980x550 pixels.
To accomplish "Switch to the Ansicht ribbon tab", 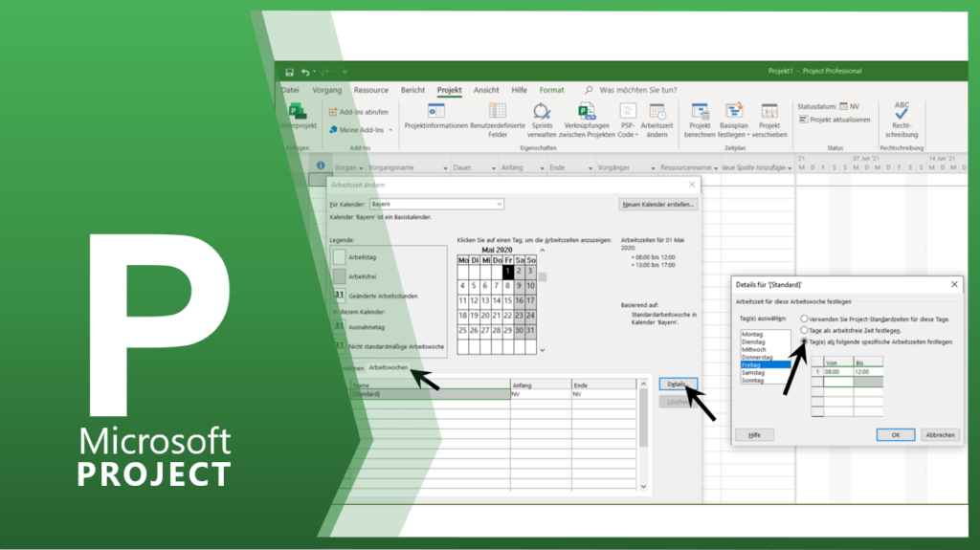I will 486,90.
